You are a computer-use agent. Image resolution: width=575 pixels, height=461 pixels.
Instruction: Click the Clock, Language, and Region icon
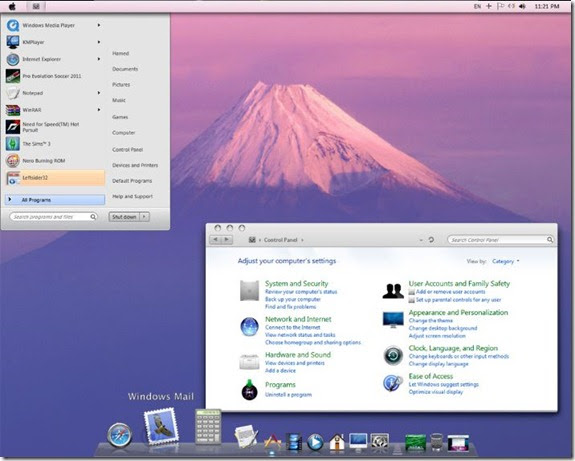pos(393,355)
